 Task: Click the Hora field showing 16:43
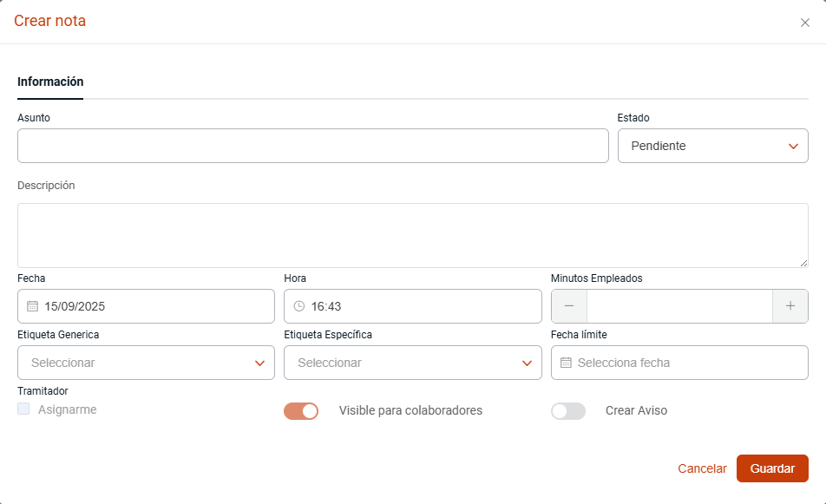point(412,306)
